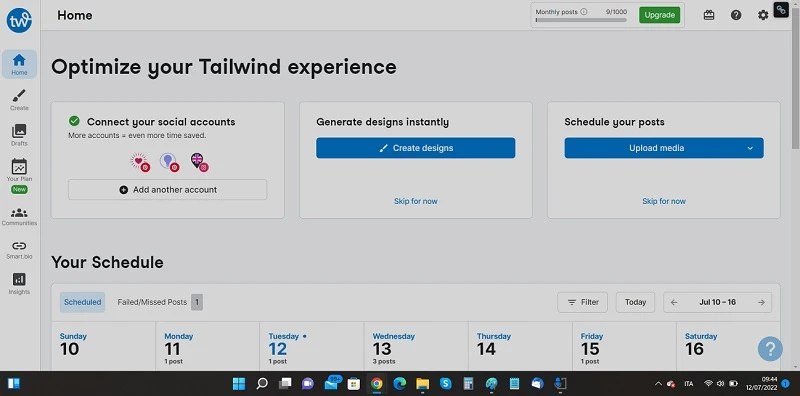The image size is (800, 396).
Task: Open the Filter button in the schedule
Action: [x=582, y=302]
